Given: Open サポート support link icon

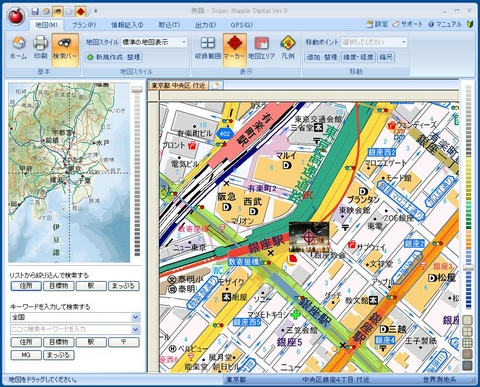Looking at the screenshot, I should 407,24.
